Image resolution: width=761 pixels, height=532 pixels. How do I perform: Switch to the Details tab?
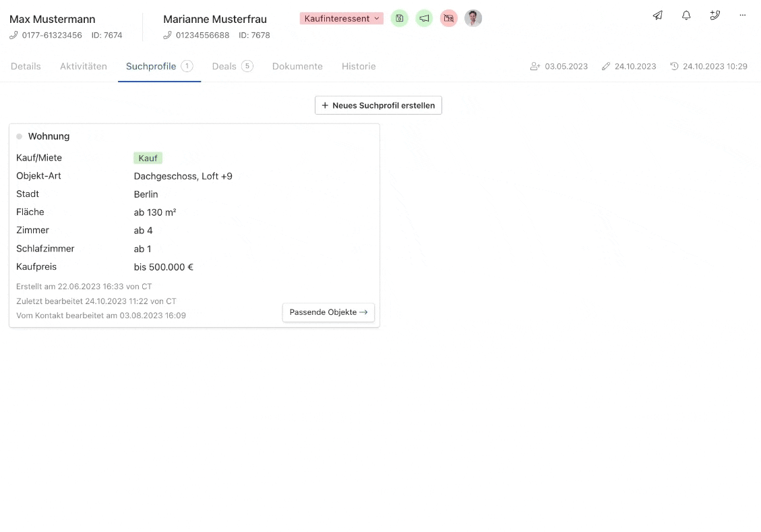pyautogui.click(x=26, y=66)
